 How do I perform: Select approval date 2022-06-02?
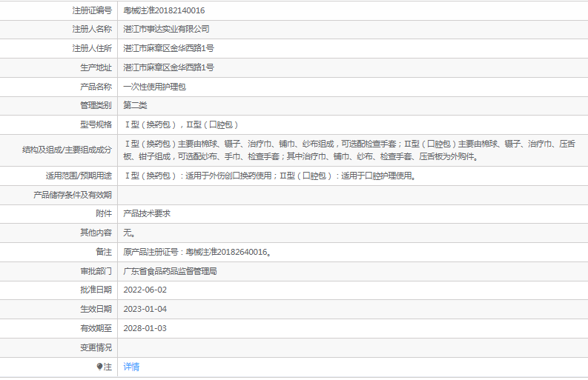pos(145,290)
